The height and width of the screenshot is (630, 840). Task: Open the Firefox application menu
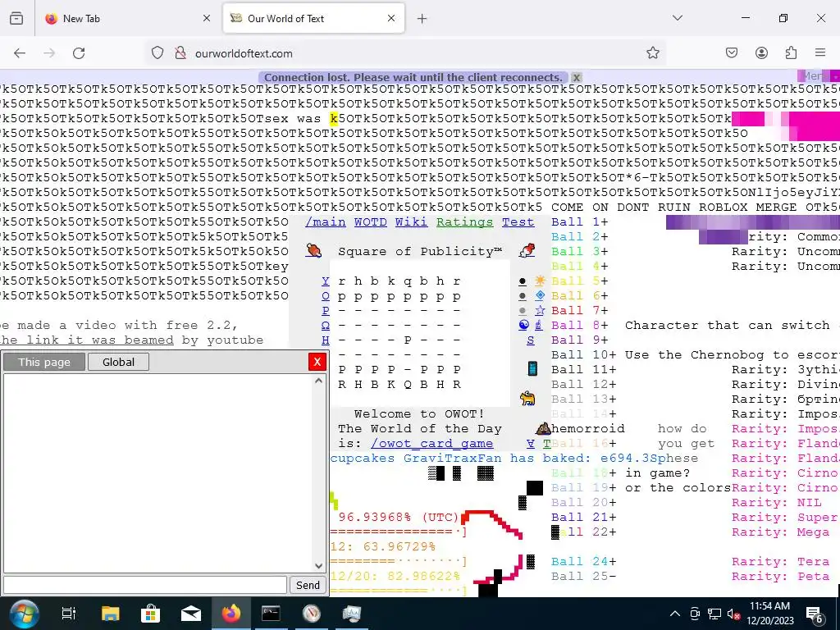point(820,52)
